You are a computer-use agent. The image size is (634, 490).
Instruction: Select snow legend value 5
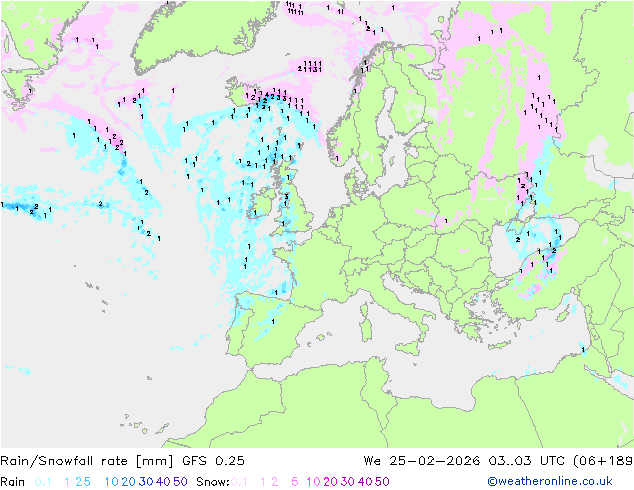(295, 482)
